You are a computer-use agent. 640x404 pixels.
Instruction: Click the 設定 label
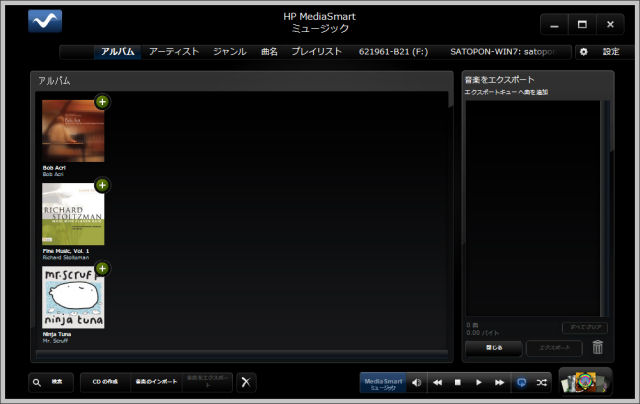pos(611,52)
